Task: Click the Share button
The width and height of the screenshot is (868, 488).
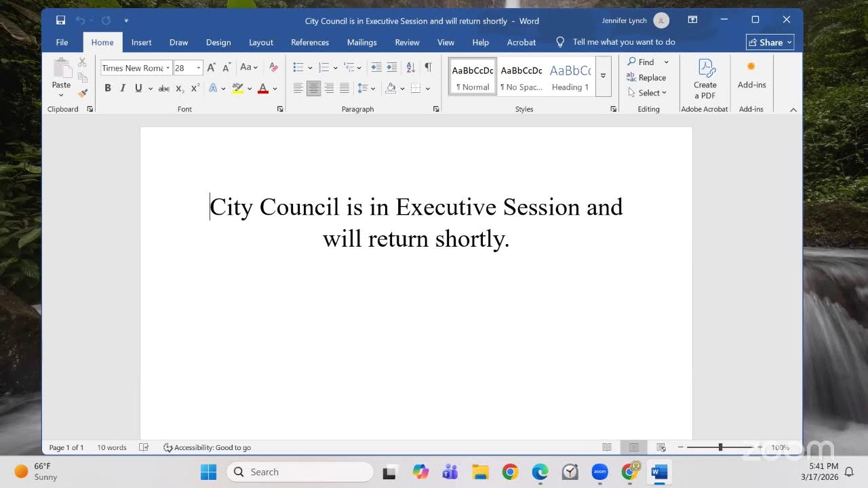Action: pyautogui.click(x=770, y=42)
